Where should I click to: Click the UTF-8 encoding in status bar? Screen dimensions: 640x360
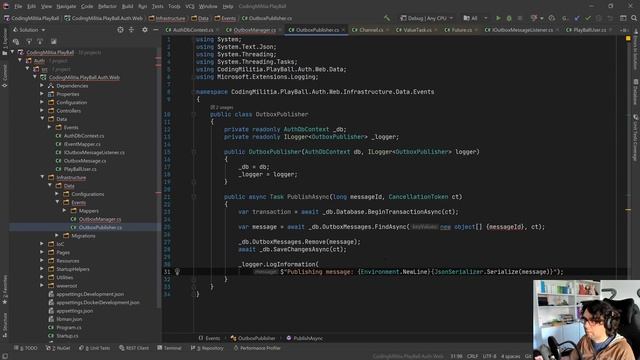tap(489, 356)
